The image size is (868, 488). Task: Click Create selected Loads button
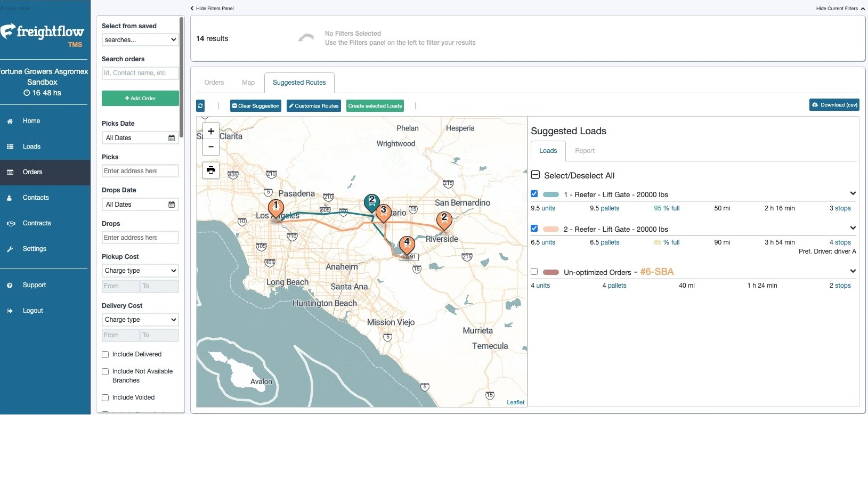click(375, 105)
